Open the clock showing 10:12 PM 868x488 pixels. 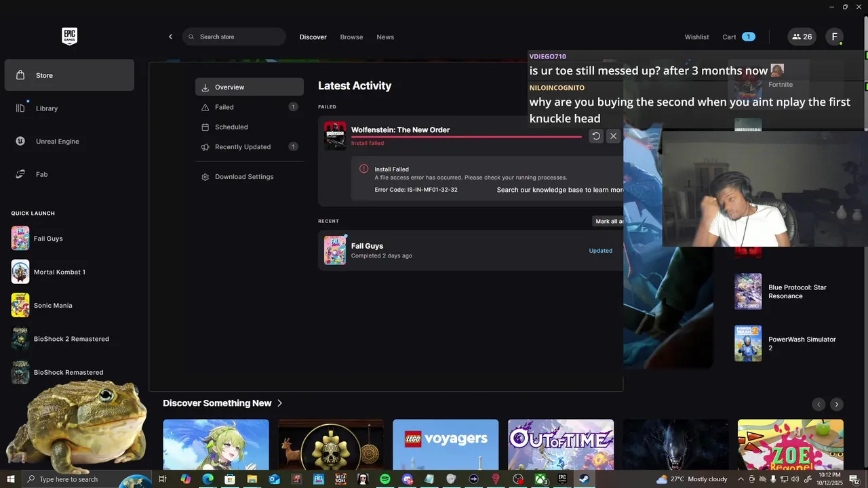(830, 479)
